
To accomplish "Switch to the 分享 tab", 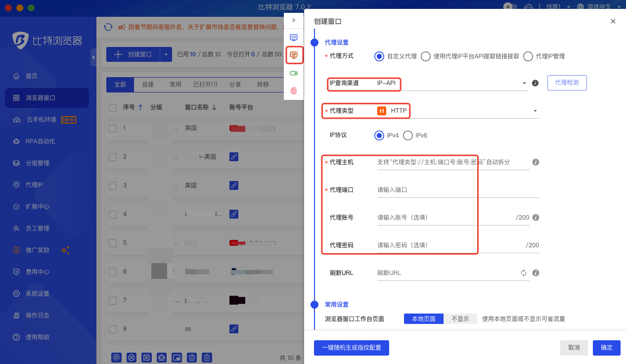I will pos(235,85).
